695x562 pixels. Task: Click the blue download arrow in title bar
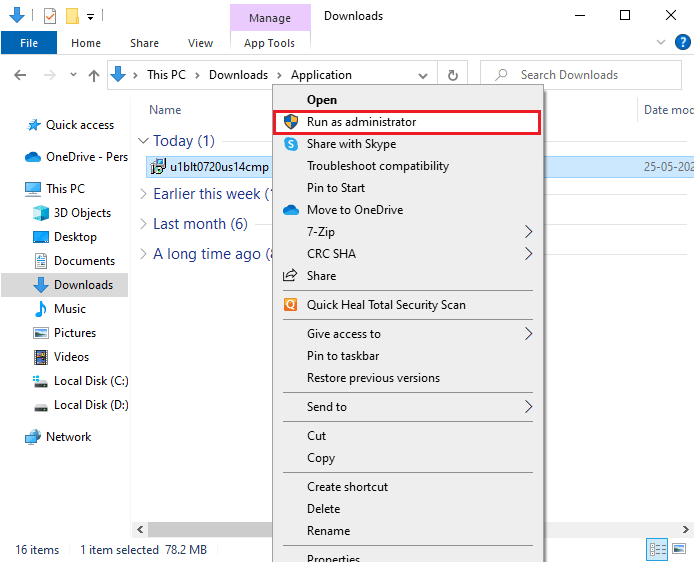click(x=17, y=15)
